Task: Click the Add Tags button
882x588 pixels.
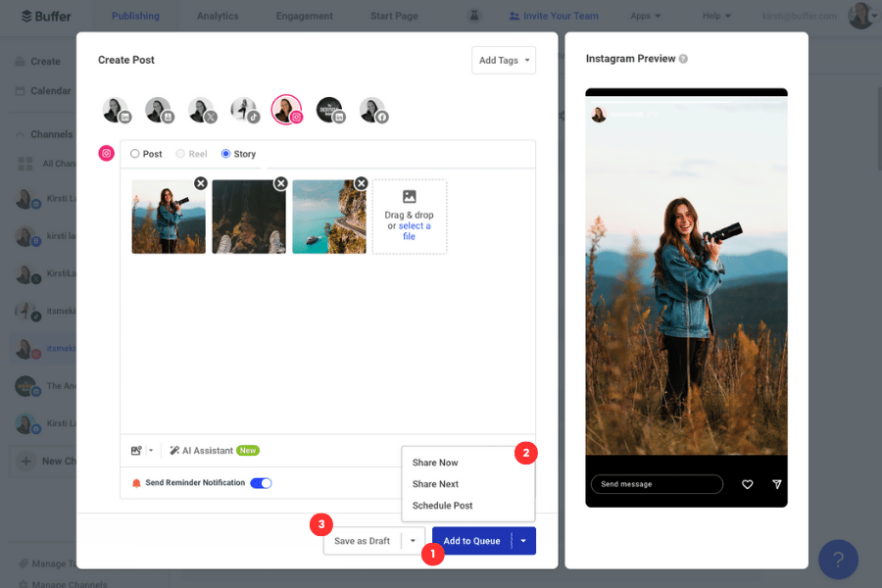Action: click(503, 60)
